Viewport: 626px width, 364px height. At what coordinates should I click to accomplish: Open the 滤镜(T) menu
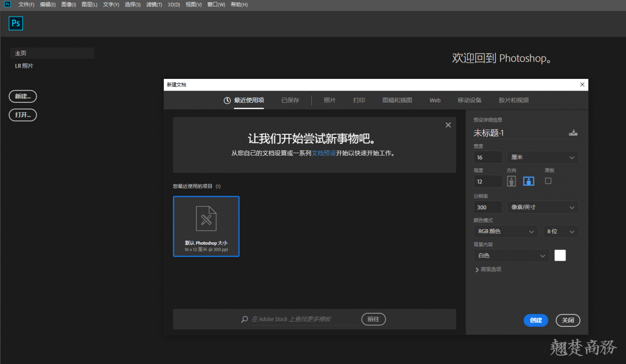(154, 5)
